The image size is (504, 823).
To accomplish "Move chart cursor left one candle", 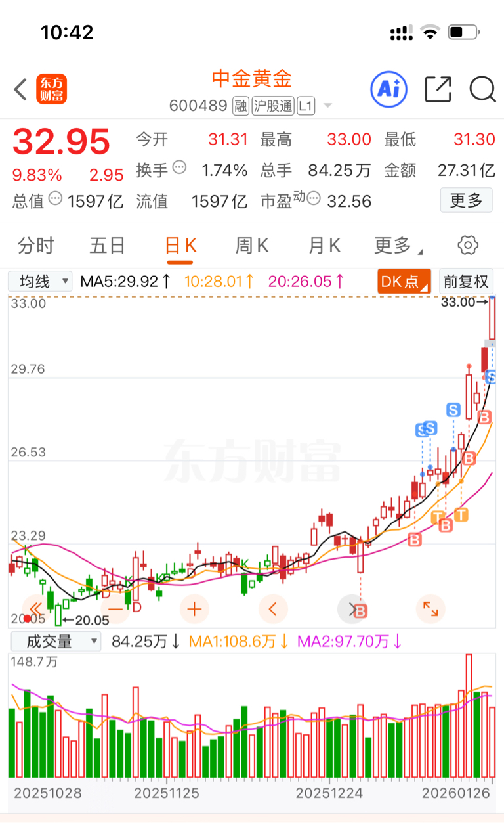I will click(x=273, y=609).
